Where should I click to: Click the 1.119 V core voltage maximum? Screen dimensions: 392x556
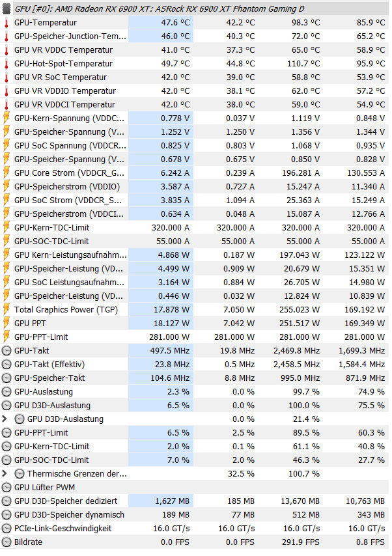[305, 118]
